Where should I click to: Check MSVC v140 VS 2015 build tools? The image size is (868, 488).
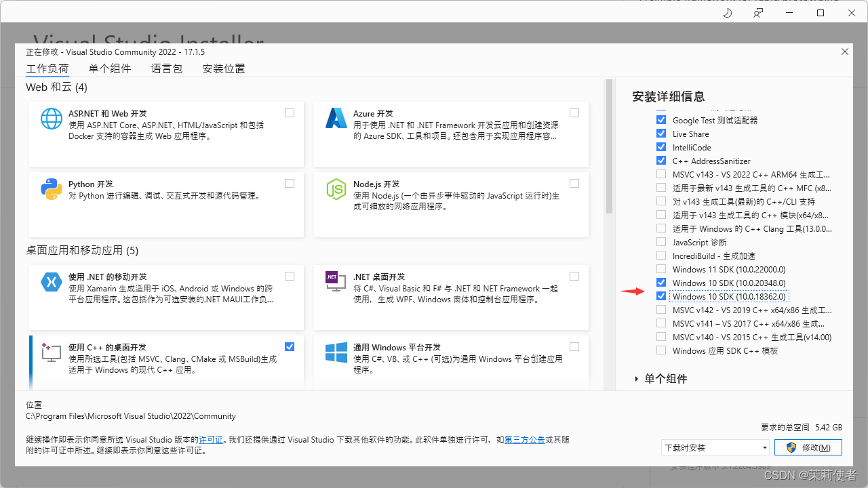click(661, 337)
